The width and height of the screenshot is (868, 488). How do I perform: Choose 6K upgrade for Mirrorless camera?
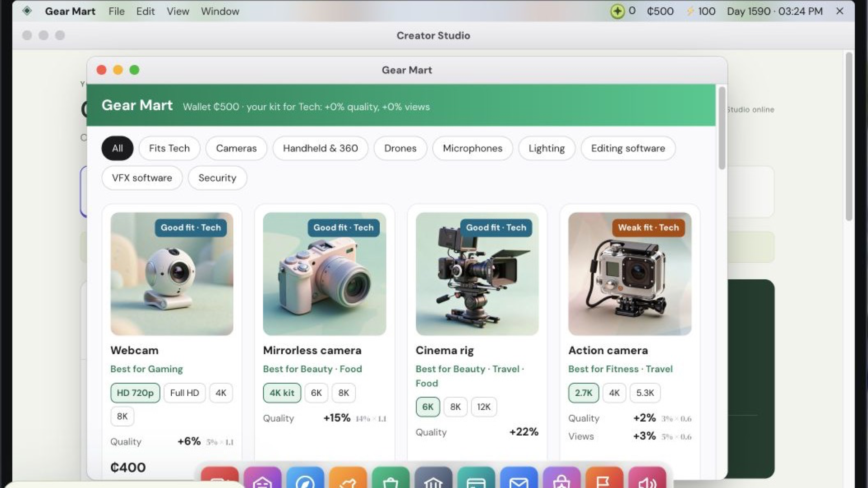[316, 393]
